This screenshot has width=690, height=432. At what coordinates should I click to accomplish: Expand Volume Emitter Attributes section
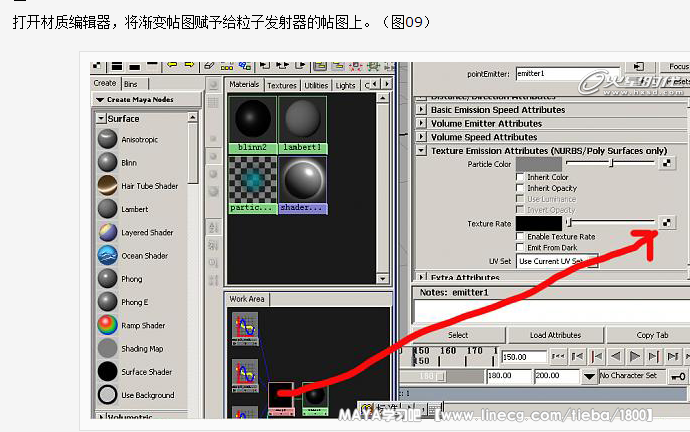tap(421, 123)
